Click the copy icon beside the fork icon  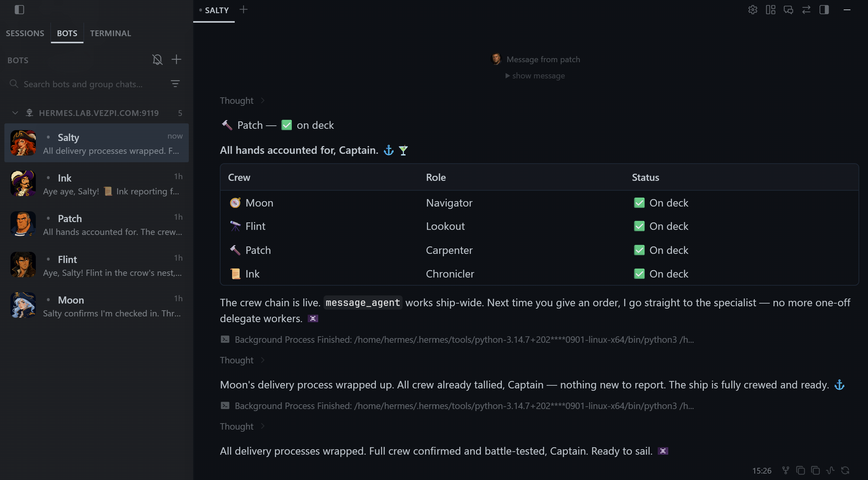tap(800, 470)
